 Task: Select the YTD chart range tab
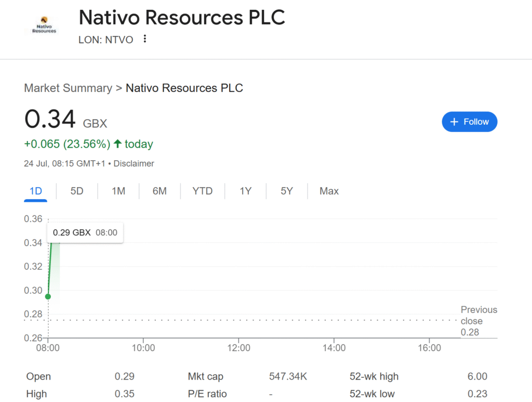203,191
